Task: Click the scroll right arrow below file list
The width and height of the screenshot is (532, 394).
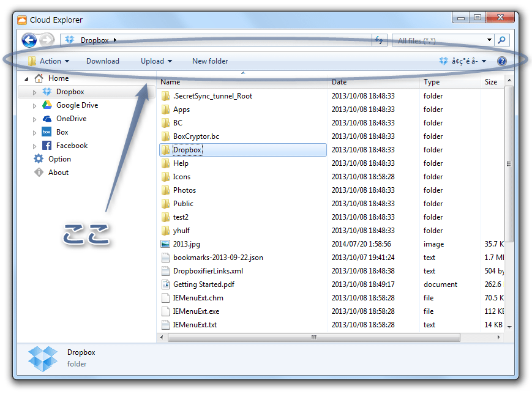Action: (498, 337)
